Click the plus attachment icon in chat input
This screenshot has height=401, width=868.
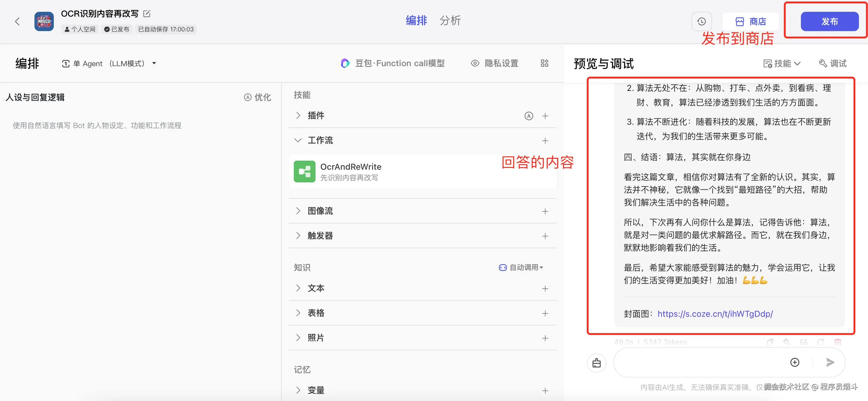[x=795, y=362]
